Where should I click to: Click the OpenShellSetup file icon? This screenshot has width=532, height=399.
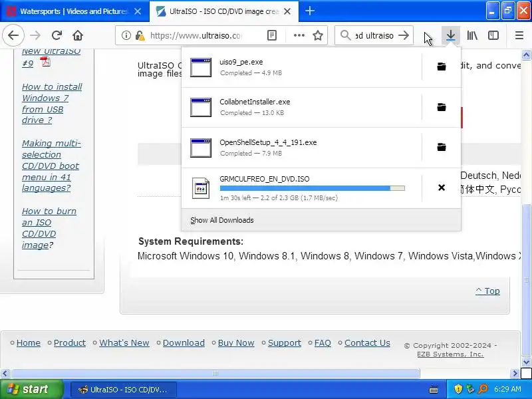pos(201,148)
